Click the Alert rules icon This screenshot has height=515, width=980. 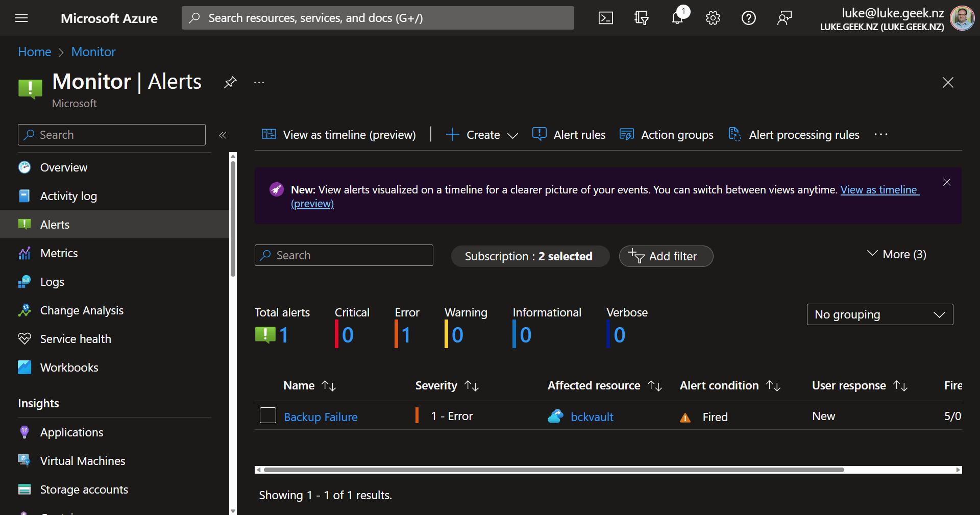pos(540,134)
